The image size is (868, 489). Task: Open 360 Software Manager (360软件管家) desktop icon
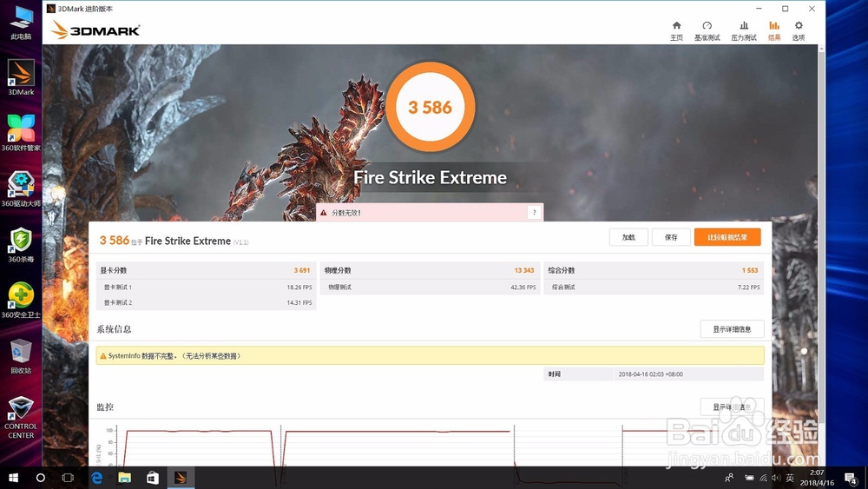21,133
